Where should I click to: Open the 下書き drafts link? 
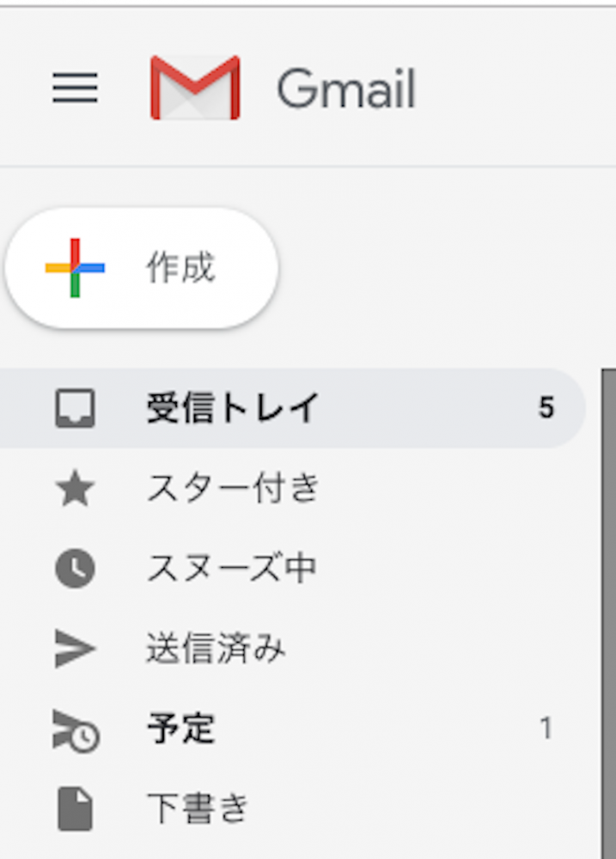click(198, 808)
